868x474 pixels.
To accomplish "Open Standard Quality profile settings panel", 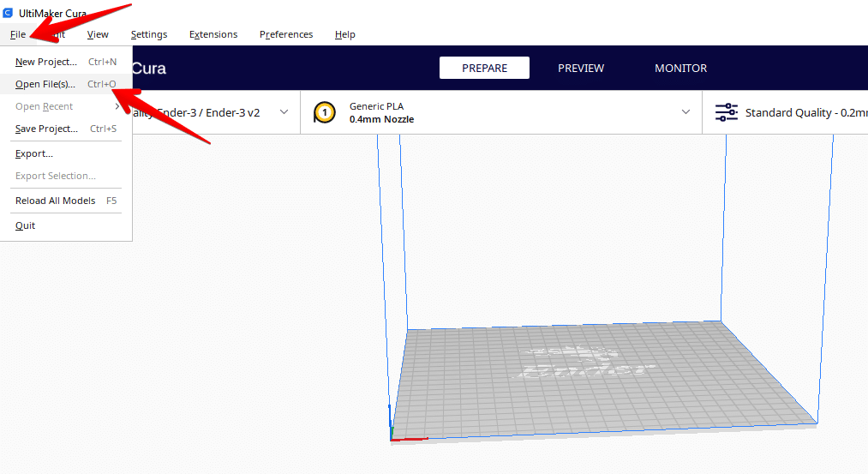I will point(785,112).
